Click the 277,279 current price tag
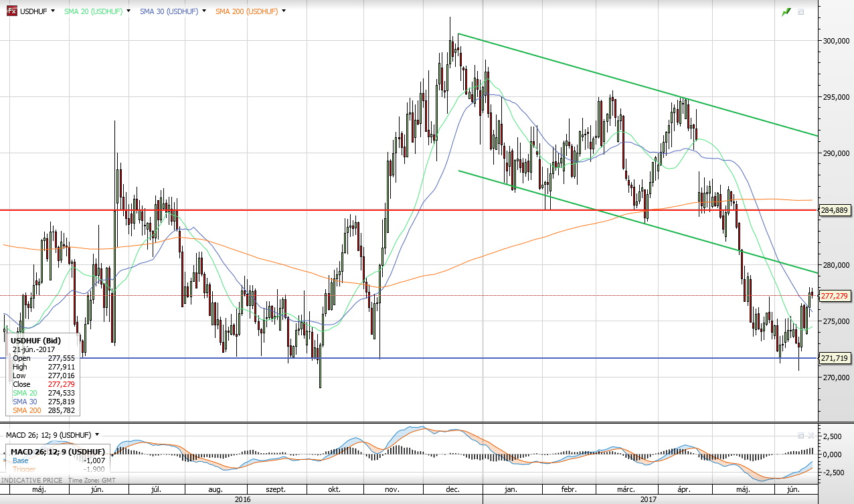 pyautogui.click(x=835, y=295)
